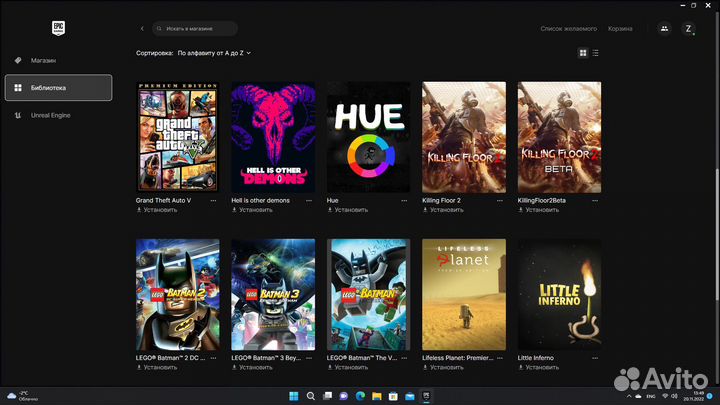Install Hell is other demons
The height and width of the screenshot is (405, 720).
(253, 210)
